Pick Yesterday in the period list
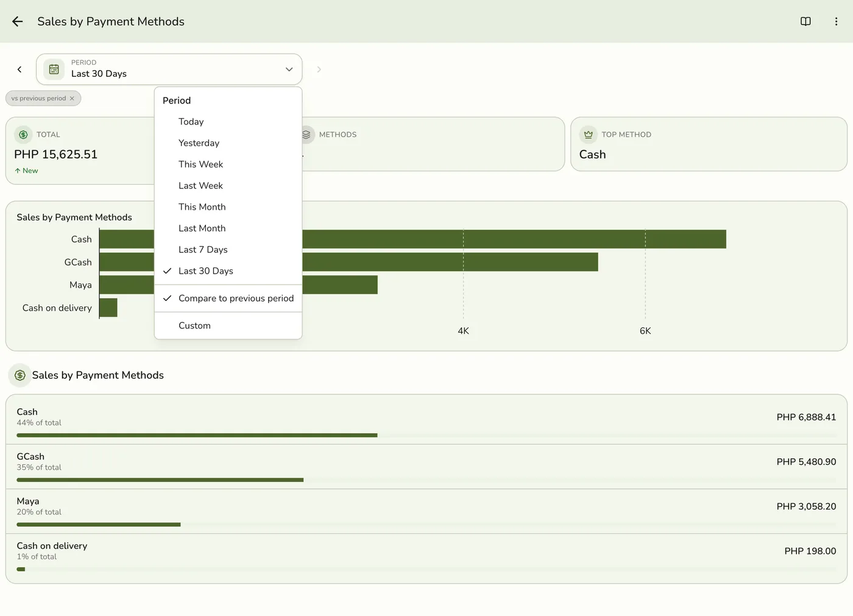The width and height of the screenshot is (853, 616). pos(228,143)
